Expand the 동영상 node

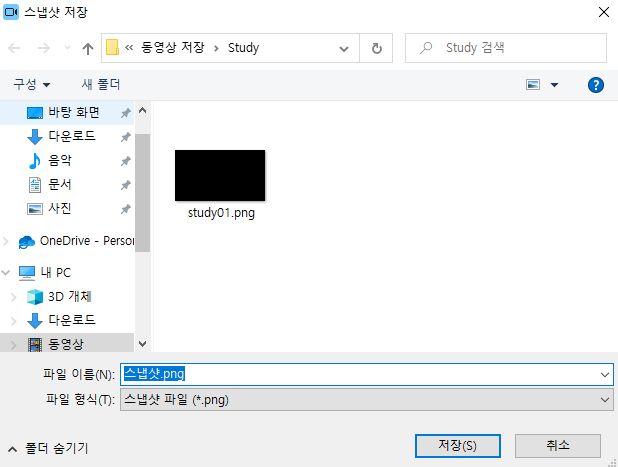point(13,345)
